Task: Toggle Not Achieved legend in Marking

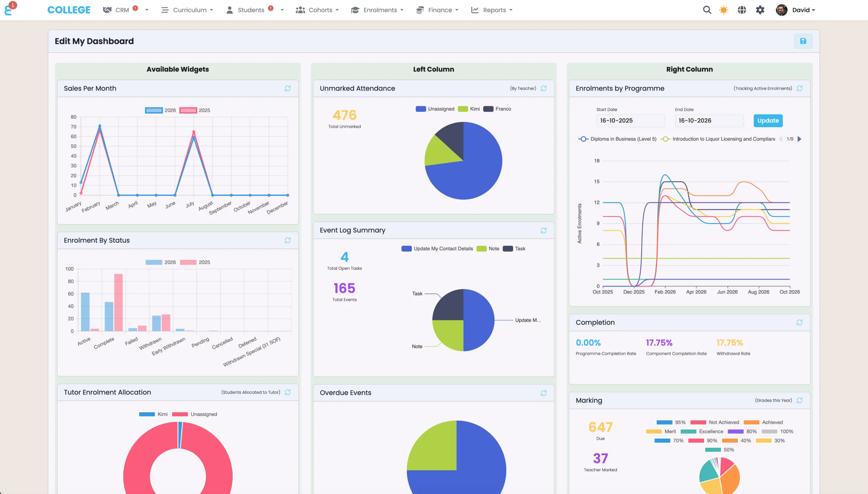Action: coord(715,422)
